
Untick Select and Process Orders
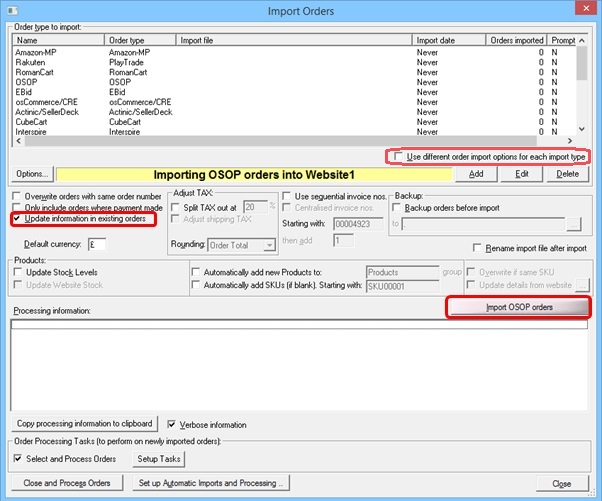tap(18, 458)
